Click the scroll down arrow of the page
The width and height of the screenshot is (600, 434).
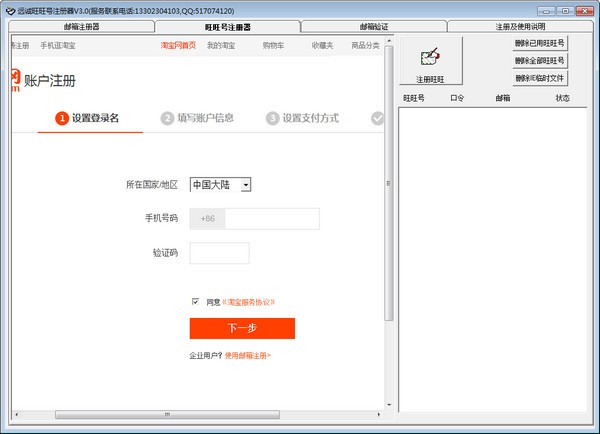click(389, 405)
